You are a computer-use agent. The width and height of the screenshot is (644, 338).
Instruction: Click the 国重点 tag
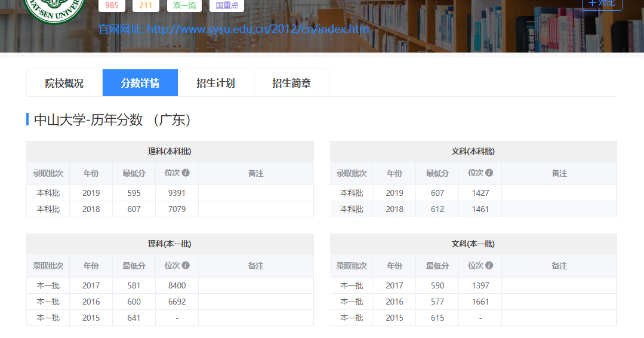(x=227, y=5)
